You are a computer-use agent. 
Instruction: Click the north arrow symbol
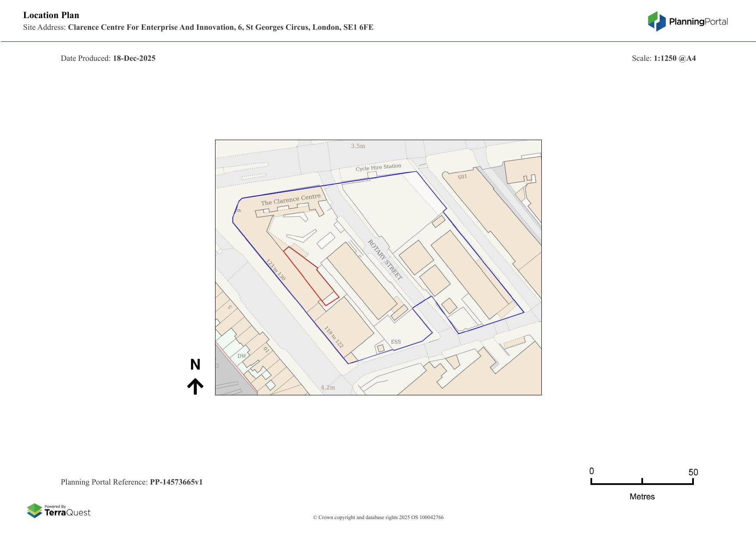coord(195,386)
